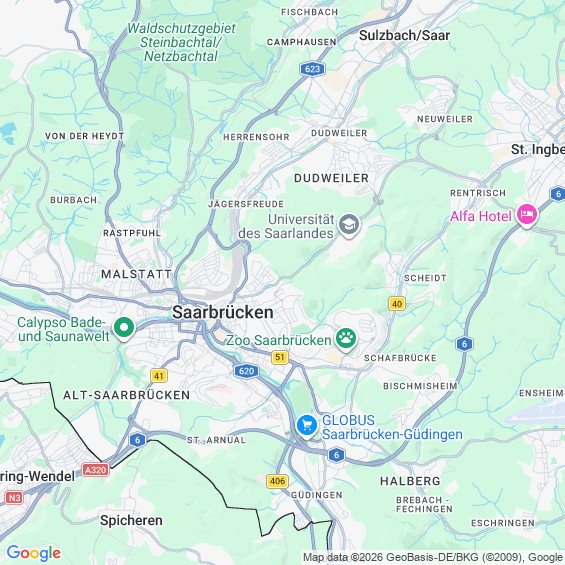Select the A320 red road badge

click(x=95, y=470)
